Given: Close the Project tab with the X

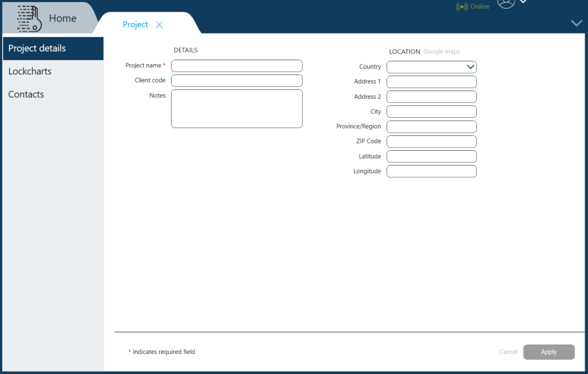Looking at the screenshot, I should pyautogui.click(x=159, y=25).
